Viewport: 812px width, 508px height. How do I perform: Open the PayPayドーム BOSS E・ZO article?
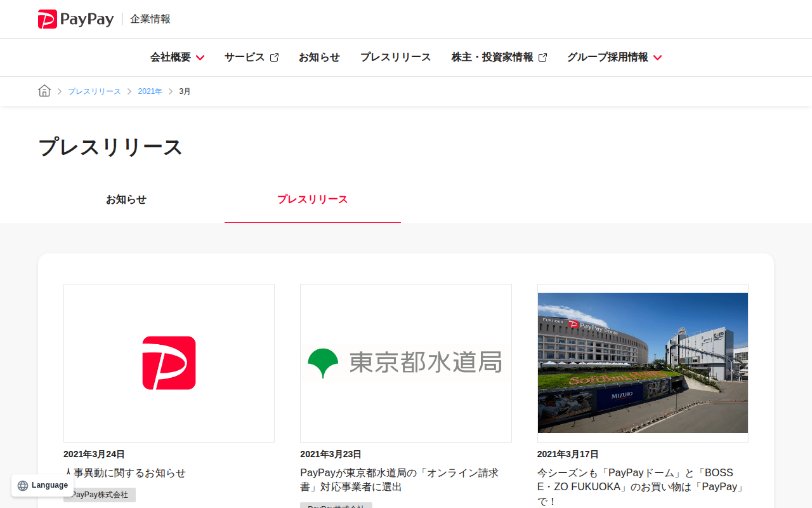click(x=641, y=487)
